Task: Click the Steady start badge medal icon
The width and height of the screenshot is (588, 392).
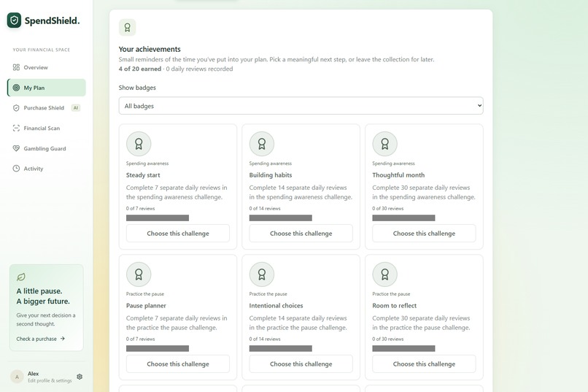Action: click(x=139, y=144)
